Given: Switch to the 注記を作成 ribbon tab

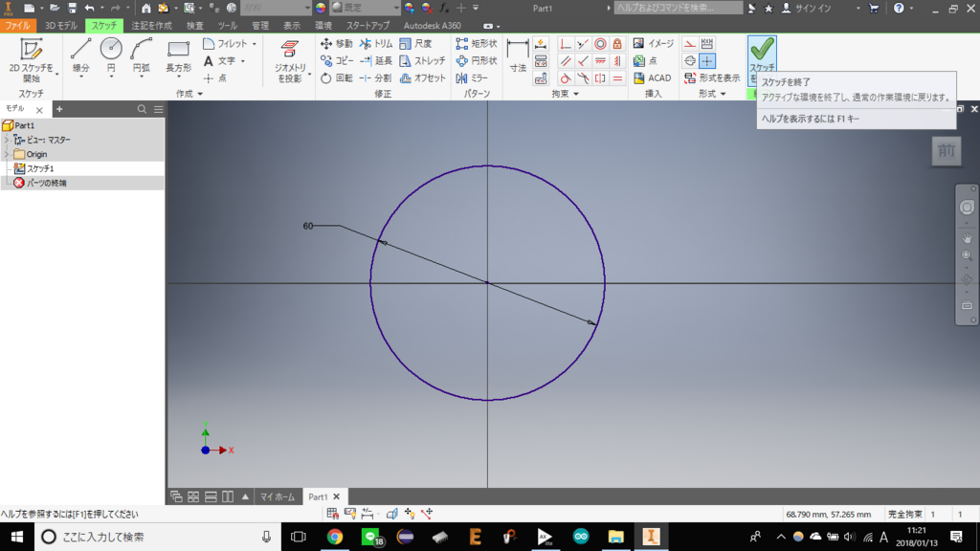Looking at the screenshot, I should [x=151, y=26].
